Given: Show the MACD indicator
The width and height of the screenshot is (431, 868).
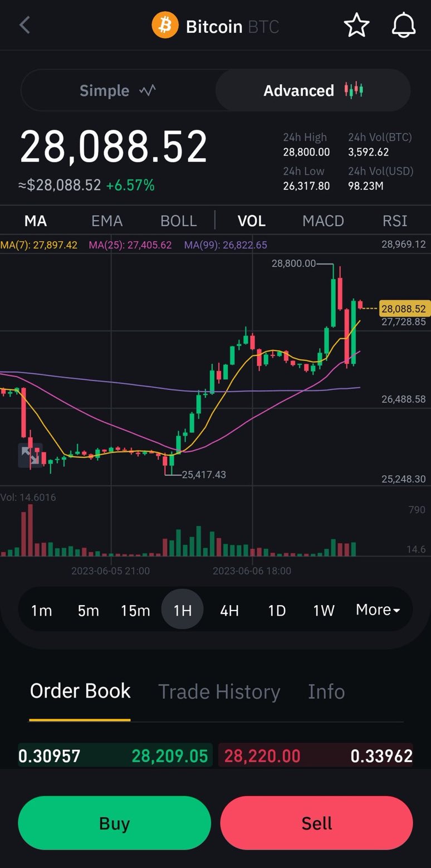Looking at the screenshot, I should pos(323,221).
